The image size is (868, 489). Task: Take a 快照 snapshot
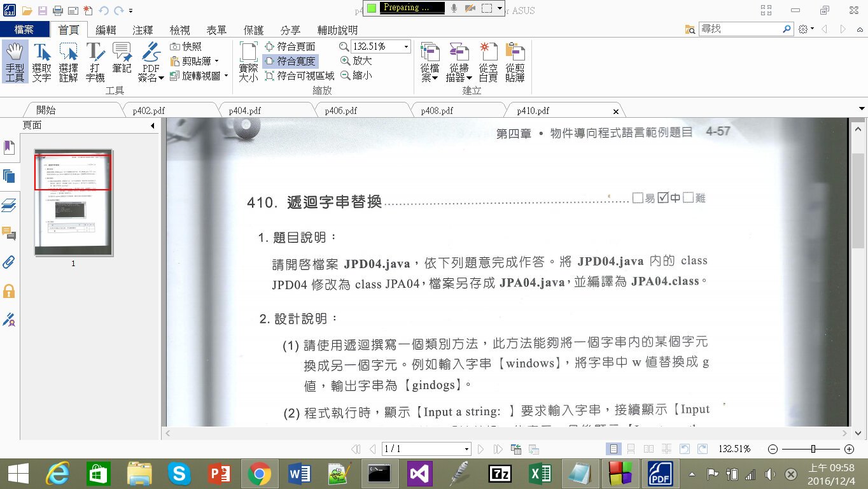tap(186, 46)
